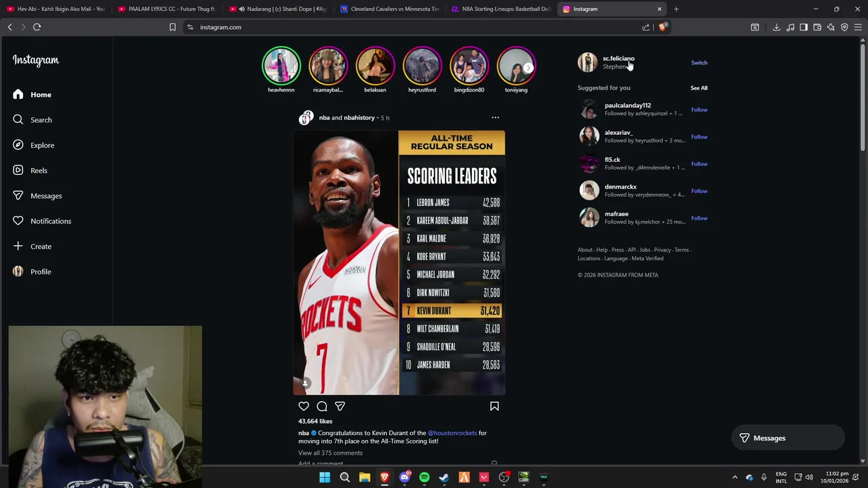Open Notifications heart item
This screenshot has width=868, height=488.
click(41, 221)
